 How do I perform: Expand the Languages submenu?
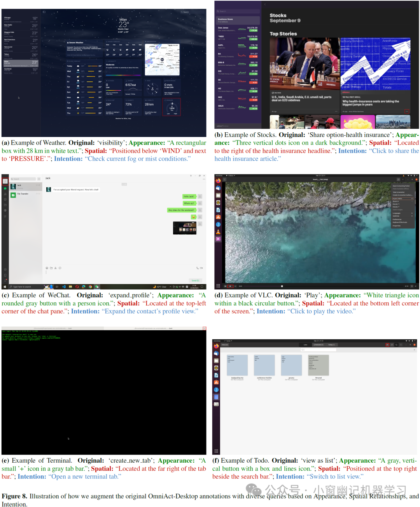tap(402, 213)
